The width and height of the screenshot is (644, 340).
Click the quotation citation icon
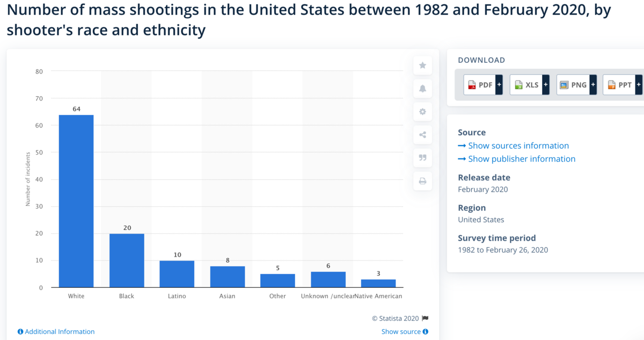(422, 158)
